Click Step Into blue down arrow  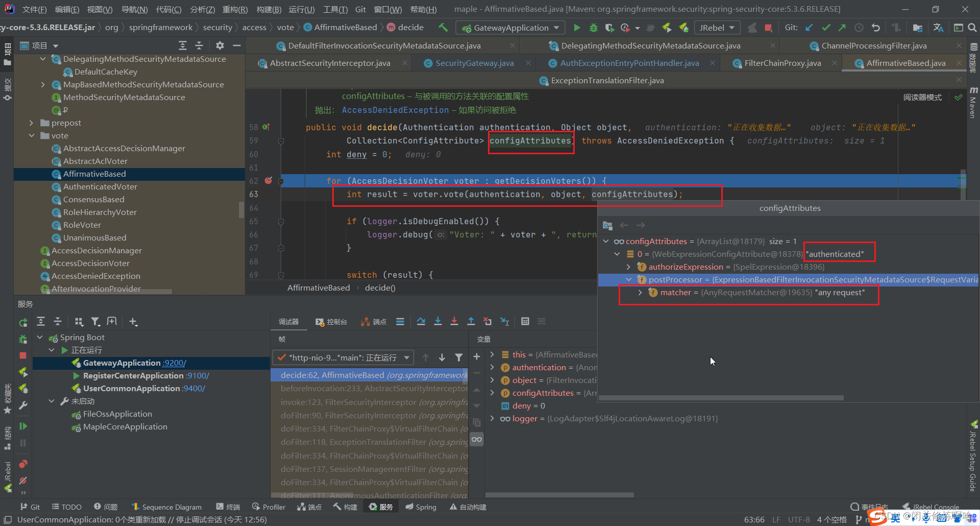point(438,321)
